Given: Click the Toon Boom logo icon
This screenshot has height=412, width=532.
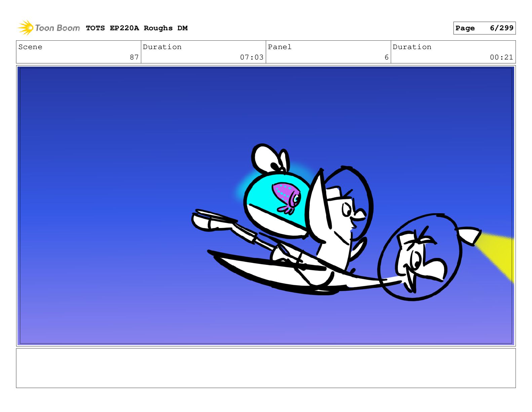Looking at the screenshot, I should pos(26,28).
